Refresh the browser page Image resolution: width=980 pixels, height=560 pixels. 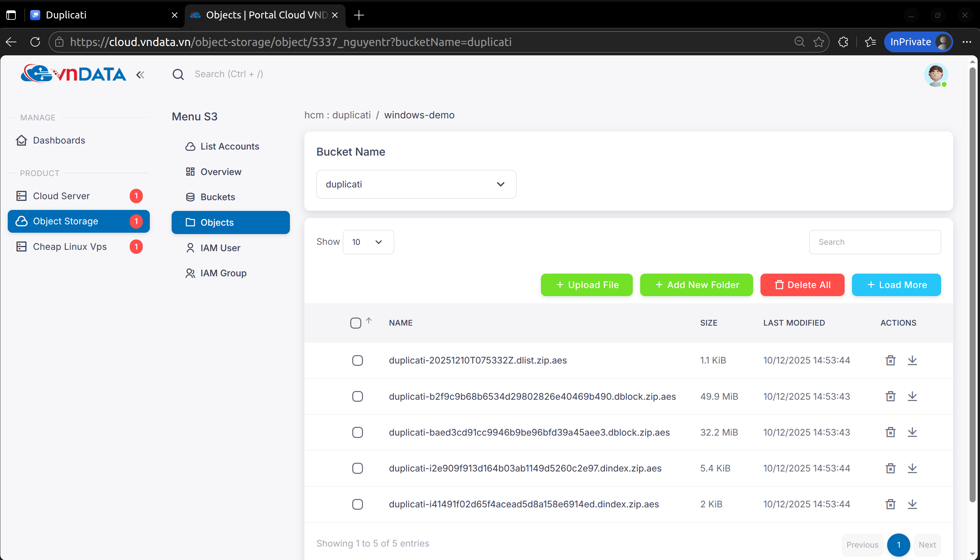[x=35, y=42]
